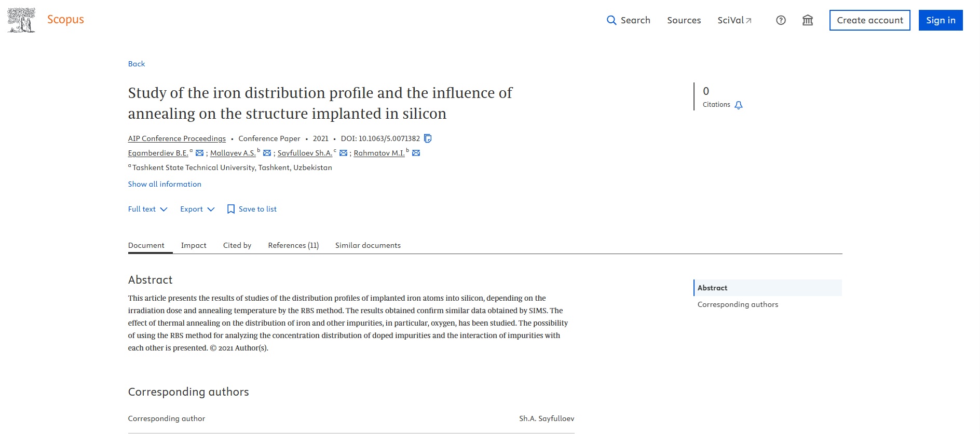Switch to the Impact tab
Screen dimensions: 980x434
[x=194, y=245]
